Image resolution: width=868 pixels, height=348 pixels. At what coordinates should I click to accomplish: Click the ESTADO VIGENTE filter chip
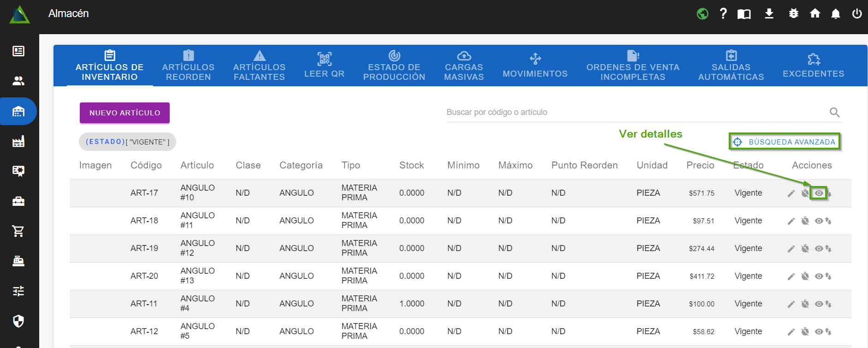pos(127,142)
